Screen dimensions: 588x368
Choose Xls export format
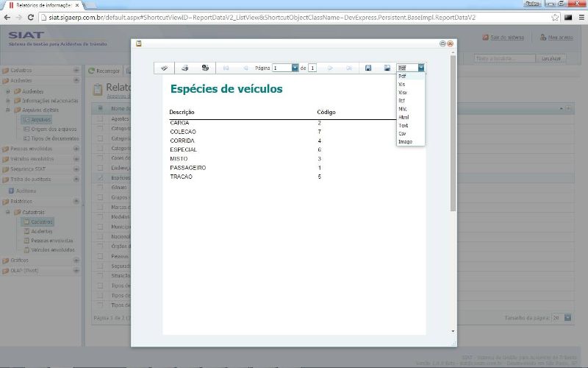[x=411, y=85]
